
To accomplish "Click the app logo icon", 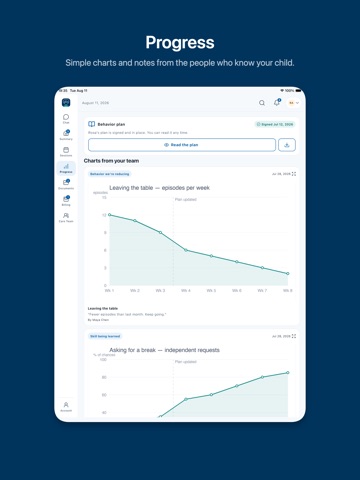I will point(66,102).
